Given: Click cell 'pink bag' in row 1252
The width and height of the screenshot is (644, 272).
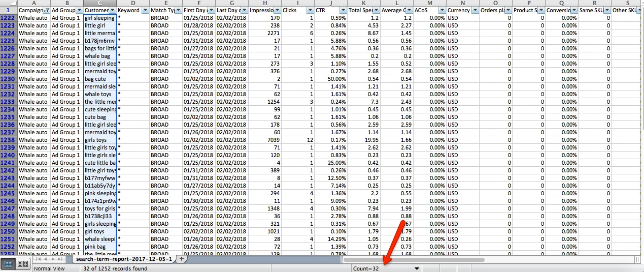Looking at the screenshot, I should [99, 247].
